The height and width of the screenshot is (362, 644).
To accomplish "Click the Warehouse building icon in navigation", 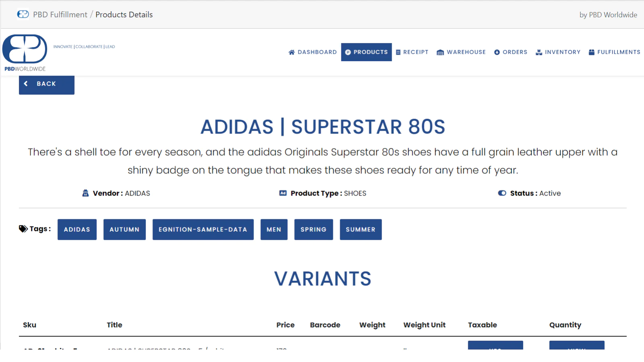I will (x=440, y=52).
